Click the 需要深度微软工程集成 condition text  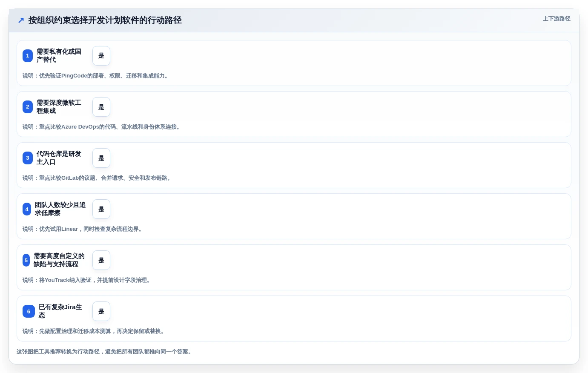59,107
